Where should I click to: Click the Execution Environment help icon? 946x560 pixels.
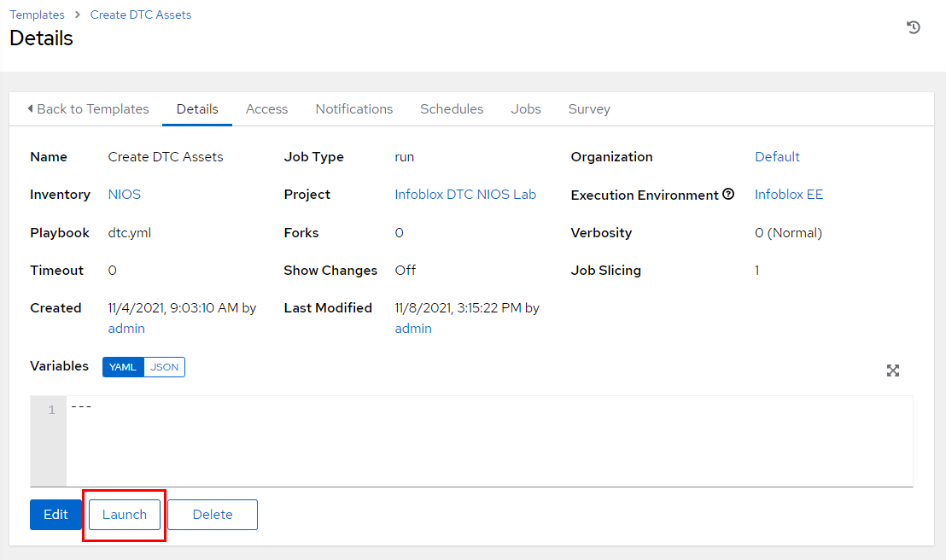pos(728,195)
